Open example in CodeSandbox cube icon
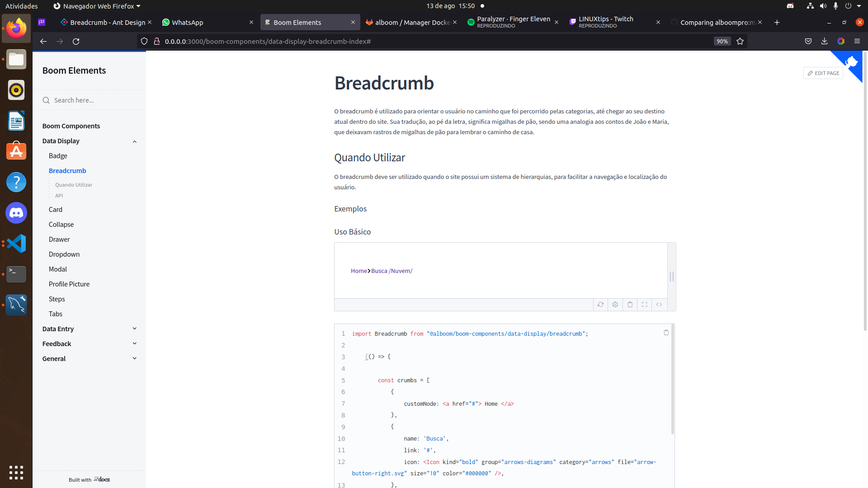The width and height of the screenshot is (868, 488). pyautogui.click(x=615, y=305)
